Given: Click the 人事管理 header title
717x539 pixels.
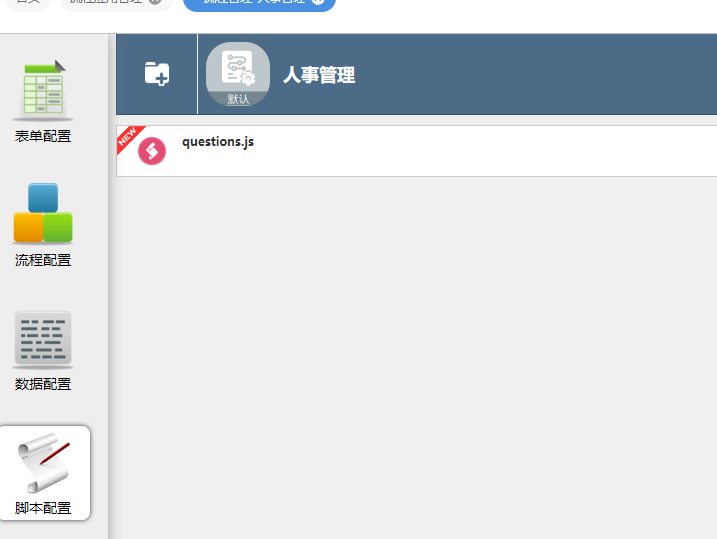Looking at the screenshot, I should pos(319,75).
